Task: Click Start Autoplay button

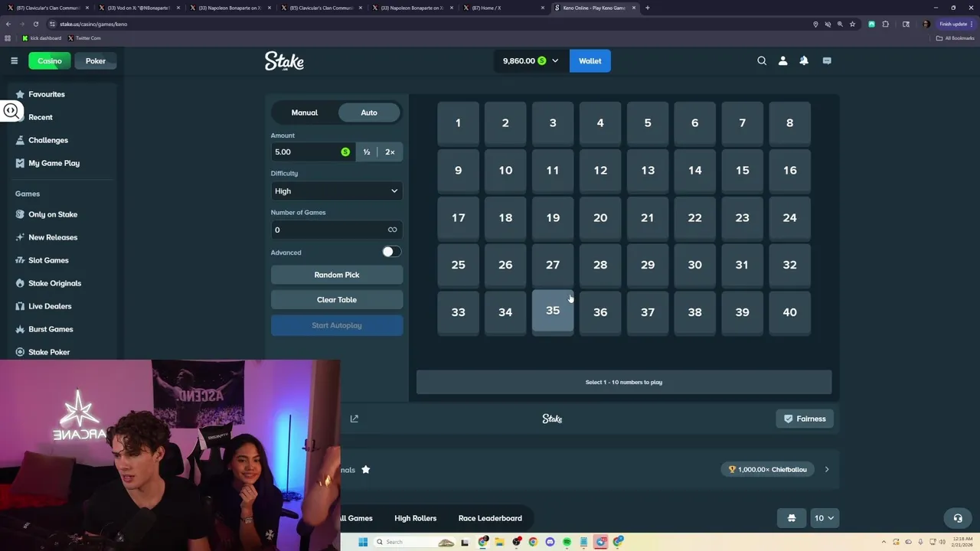Action: [x=337, y=325]
